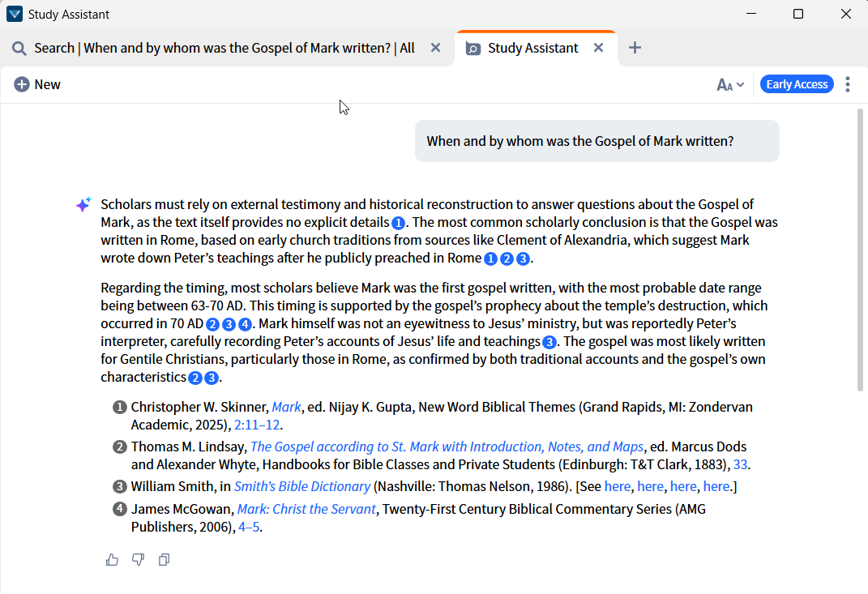Click the app logo in the title bar
The width and height of the screenshot is (868, 594).
coord(15,14)
